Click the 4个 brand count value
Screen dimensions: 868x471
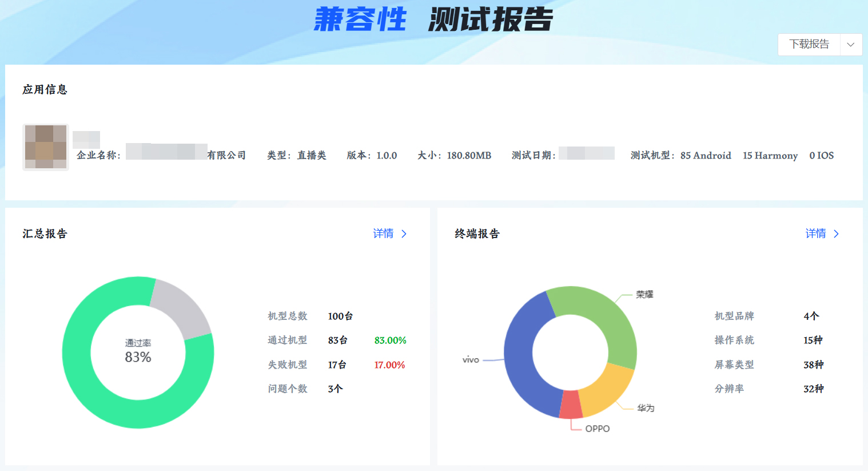[811, 316]
